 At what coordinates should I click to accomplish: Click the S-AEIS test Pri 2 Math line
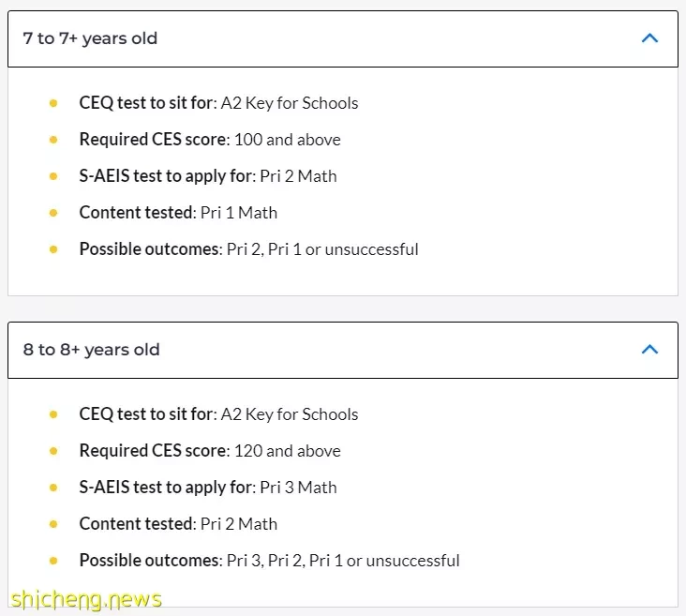pyautogui.click(x=208, y=176)
